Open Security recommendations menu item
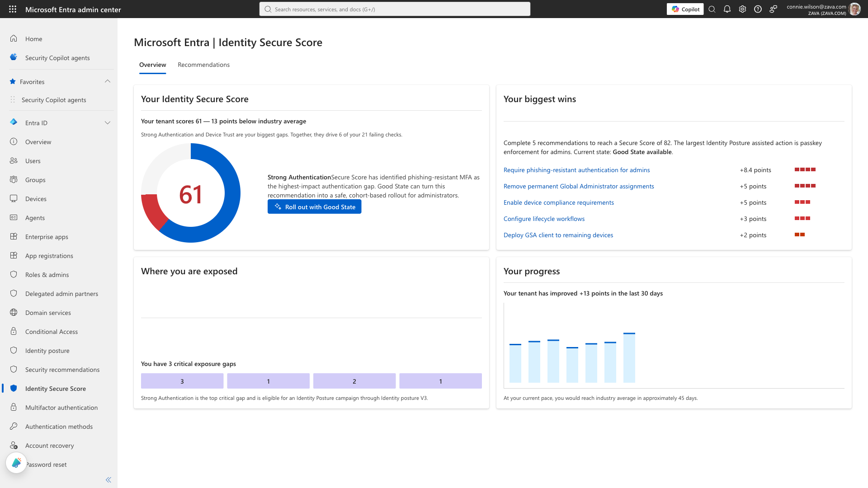This screenshot has width=868, height=488. [x=59, y=369]
